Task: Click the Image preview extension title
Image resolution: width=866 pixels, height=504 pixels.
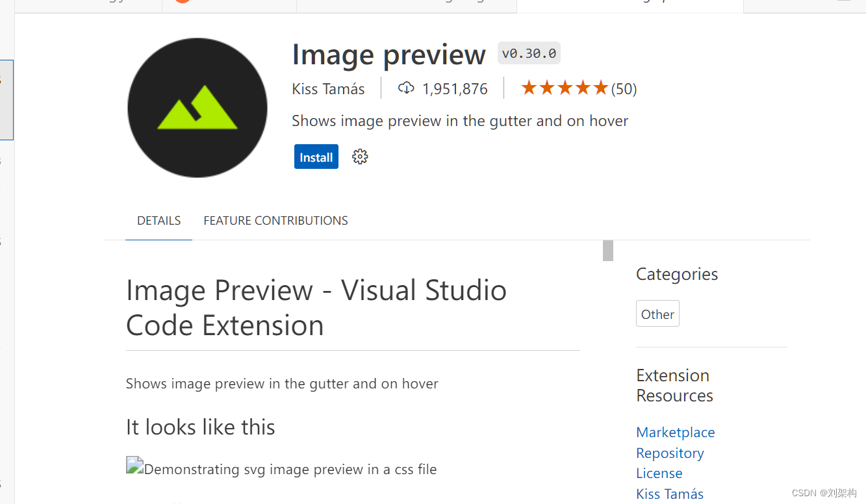Action: pyautogui.click(x=388, y=55)
